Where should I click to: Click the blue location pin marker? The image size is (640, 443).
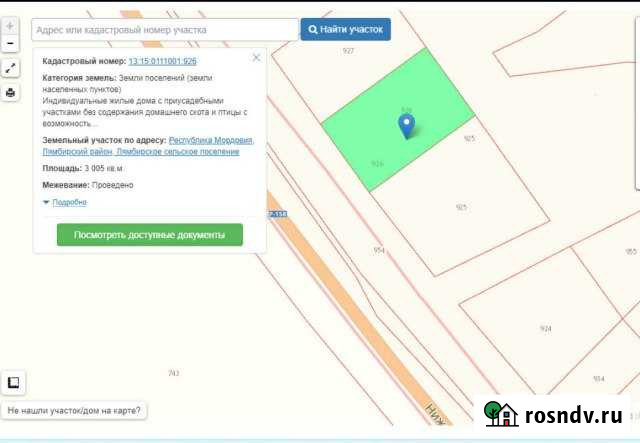(x=406, y=125)
